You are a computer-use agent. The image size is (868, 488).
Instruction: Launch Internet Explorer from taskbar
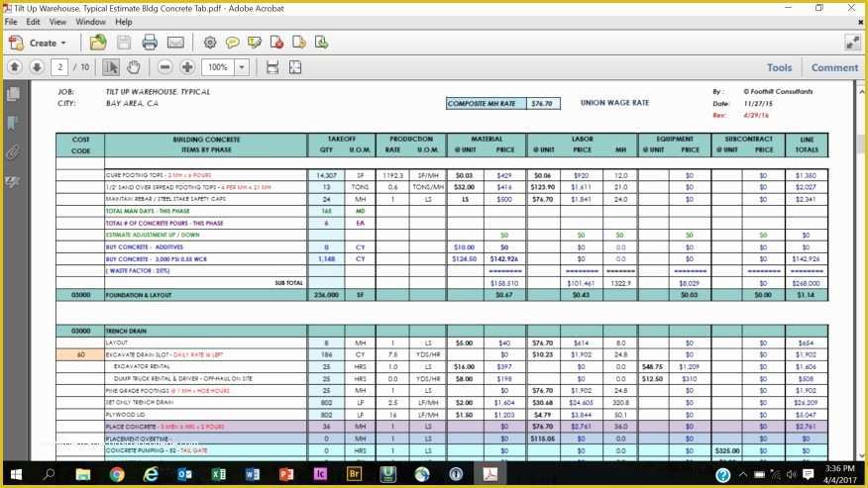tap(151, 474)
